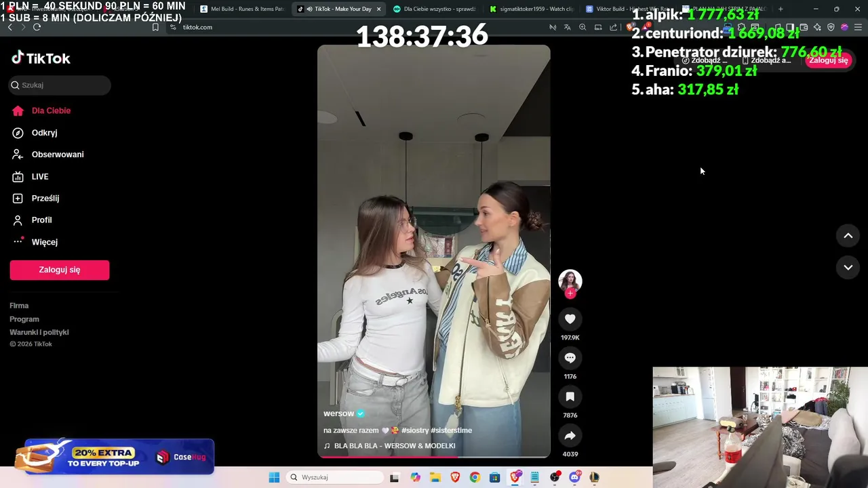The image size is (868, 488).
Task: Open the BLA BLA BLA sound link
Action: (395, 446)
